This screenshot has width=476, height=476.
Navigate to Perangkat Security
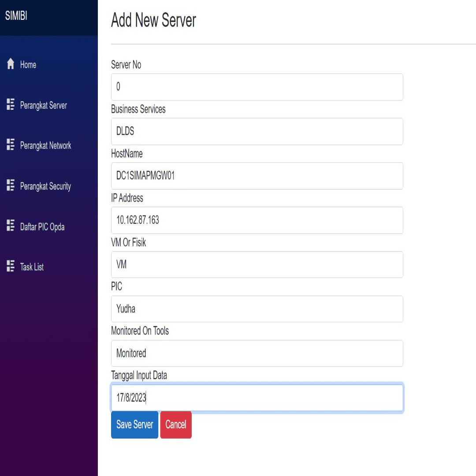click(45, 186)
